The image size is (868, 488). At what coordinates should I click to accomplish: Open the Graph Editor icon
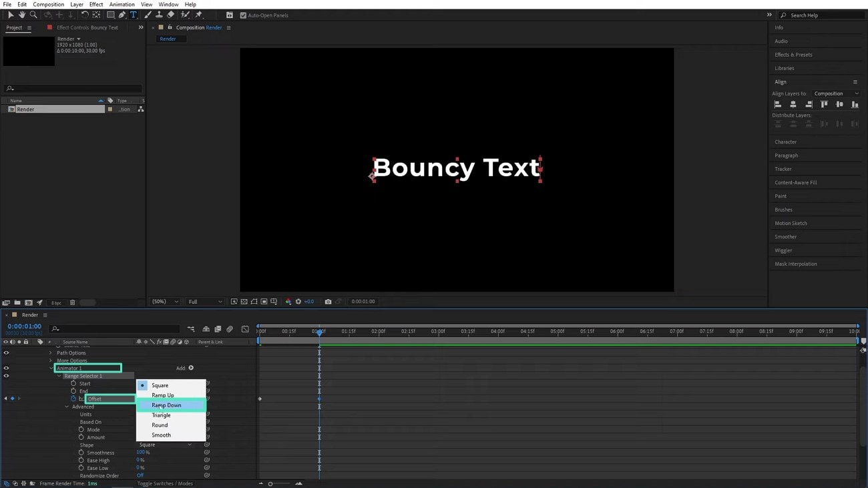click(x=245, y=329)
